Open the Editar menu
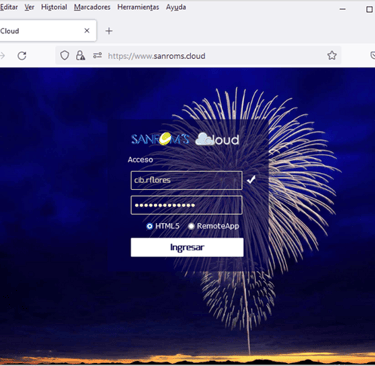 click(9, 7)
